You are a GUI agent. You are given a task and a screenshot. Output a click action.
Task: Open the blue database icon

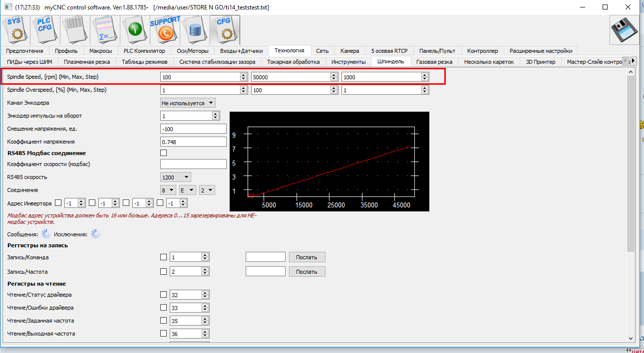(195, 30)
